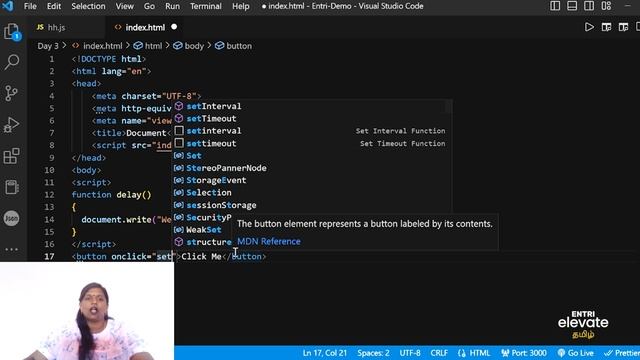640x360 pixels.
Task: Click Ln 17, Col 21 status item
Action: pyautogui.click(x=324, y=353)
